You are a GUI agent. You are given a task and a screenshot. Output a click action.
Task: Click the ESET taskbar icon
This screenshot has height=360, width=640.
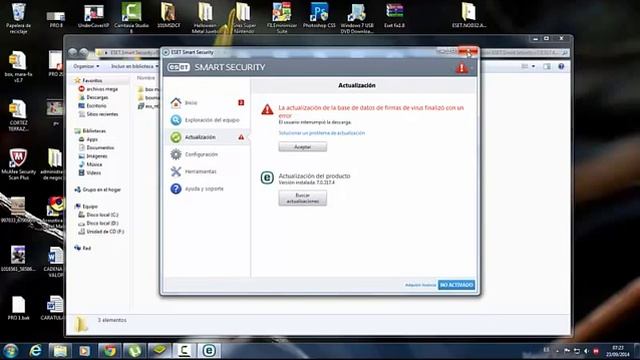click(209, 351)
